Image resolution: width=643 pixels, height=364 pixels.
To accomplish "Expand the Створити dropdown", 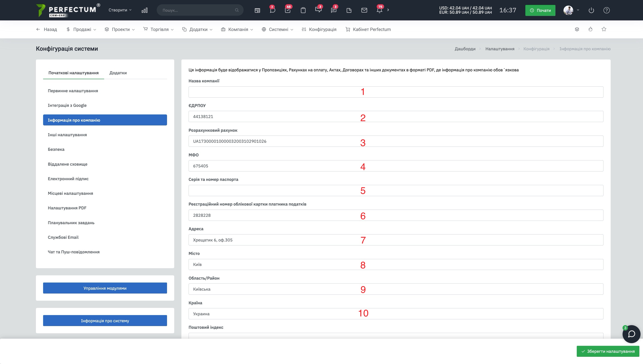I will point(120,10).
